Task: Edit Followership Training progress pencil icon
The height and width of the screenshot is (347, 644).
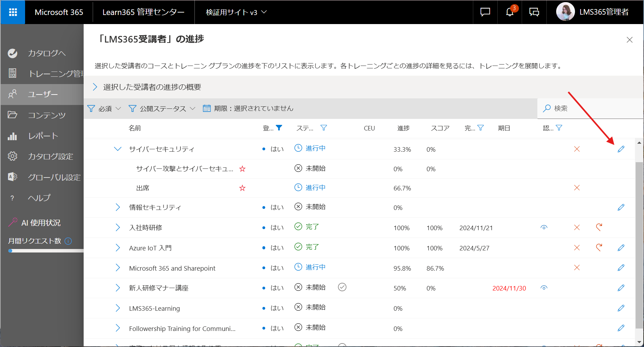Action: pyautogui.click(x=621, y=328)
